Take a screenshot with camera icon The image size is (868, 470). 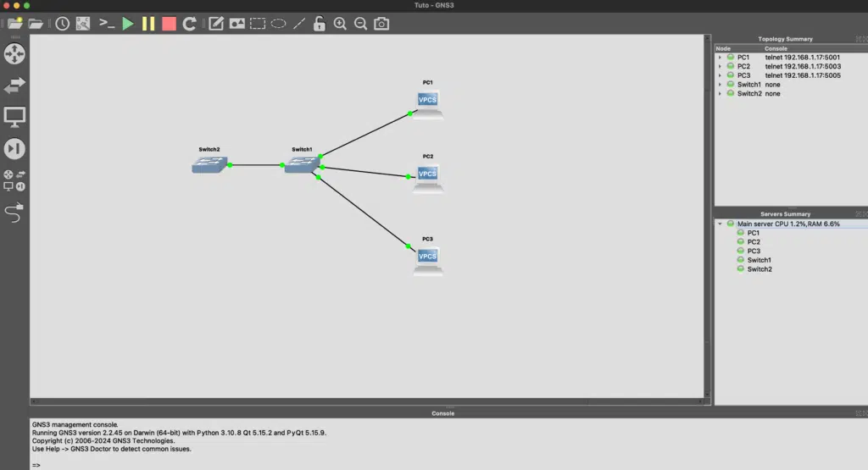(381, 24)
